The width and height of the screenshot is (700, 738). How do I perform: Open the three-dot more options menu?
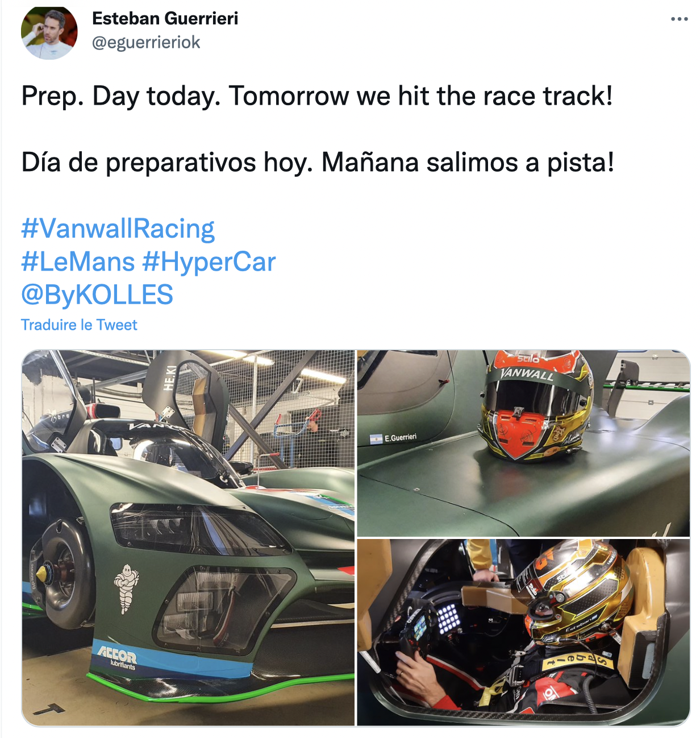679,19
